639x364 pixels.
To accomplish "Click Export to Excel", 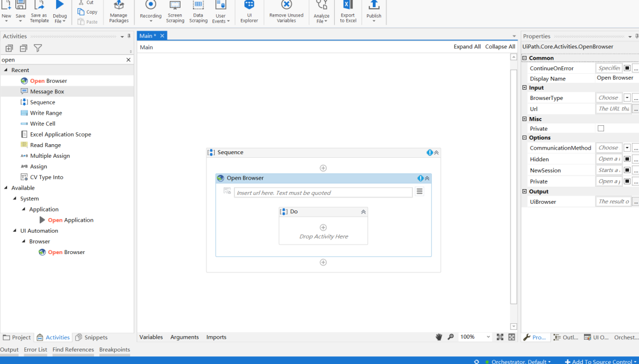I will coord(348,12).
